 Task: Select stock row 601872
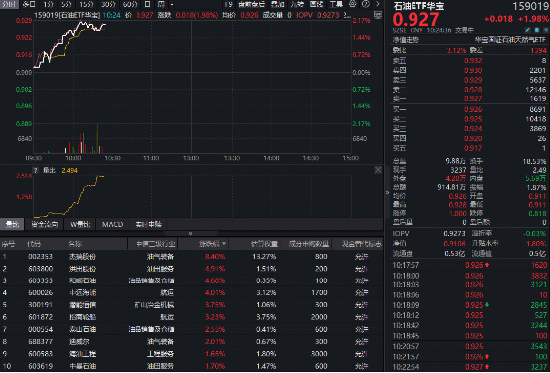coord(191,317)
